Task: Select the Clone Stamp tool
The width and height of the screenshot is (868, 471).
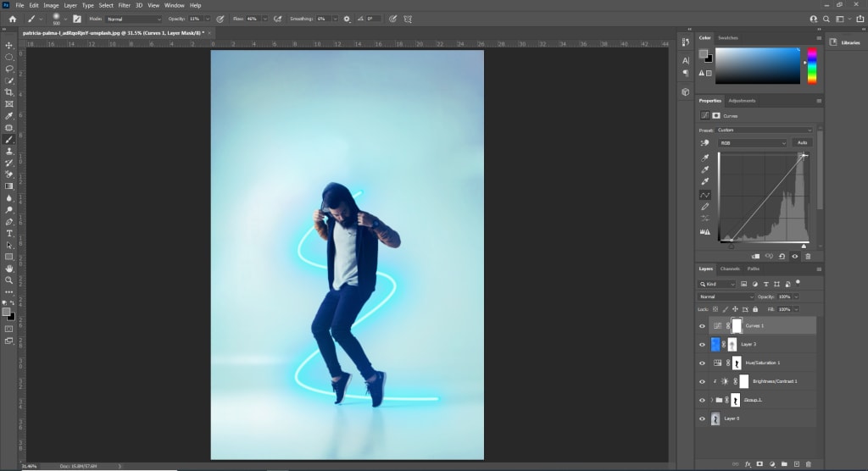Action: [x=8, y=151]
